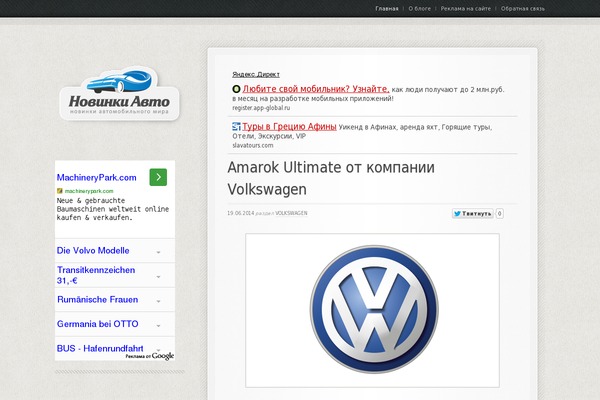Viewport: 600px width, 400px height.
Task: Click the Новинки Авто site logo
Action: [119, 94]
